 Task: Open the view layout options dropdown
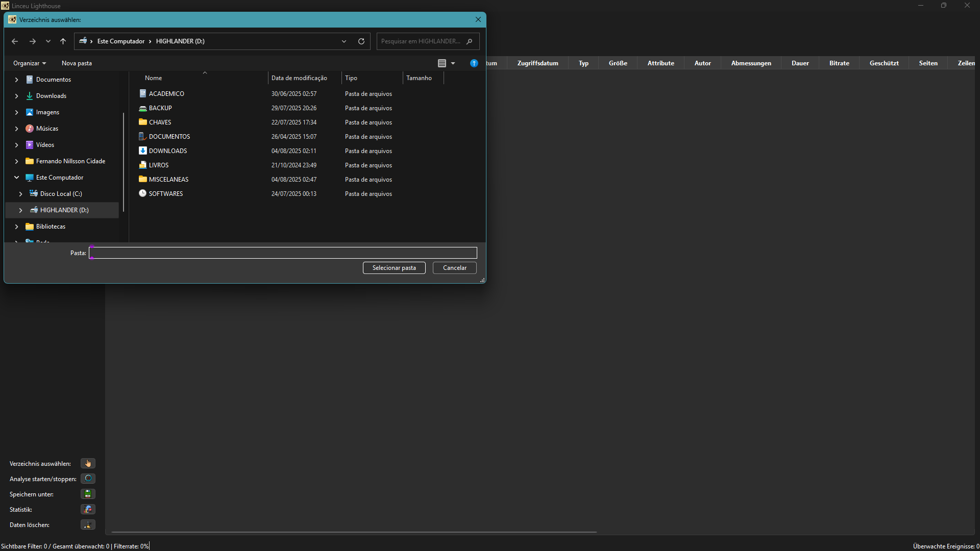pos(453,63)
